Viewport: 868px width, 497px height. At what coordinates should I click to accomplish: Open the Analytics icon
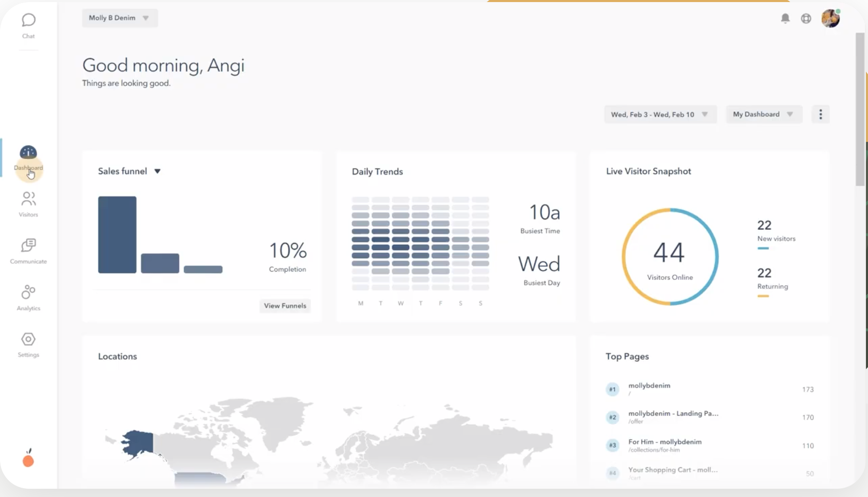[x=28, y=292]
